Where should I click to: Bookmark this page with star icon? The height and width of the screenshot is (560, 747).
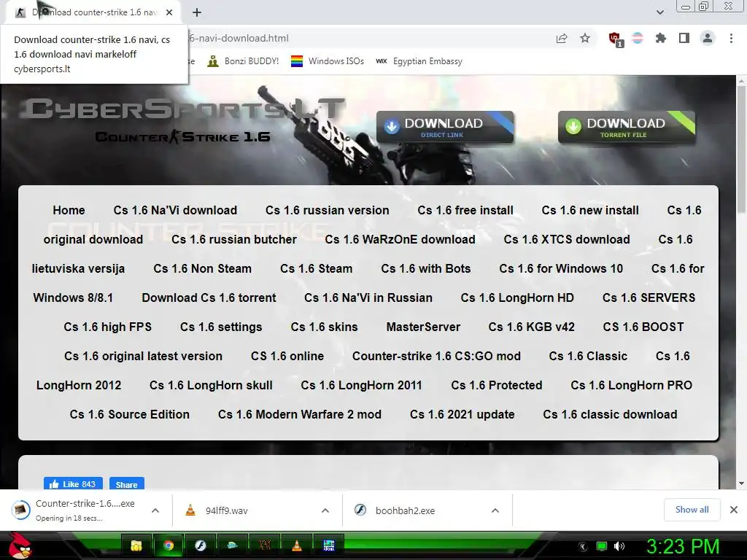coord(585,38)
